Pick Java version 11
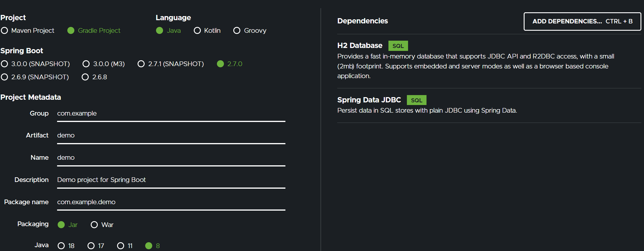This screenshot has width=644, height=251. (x=125, y=246)
